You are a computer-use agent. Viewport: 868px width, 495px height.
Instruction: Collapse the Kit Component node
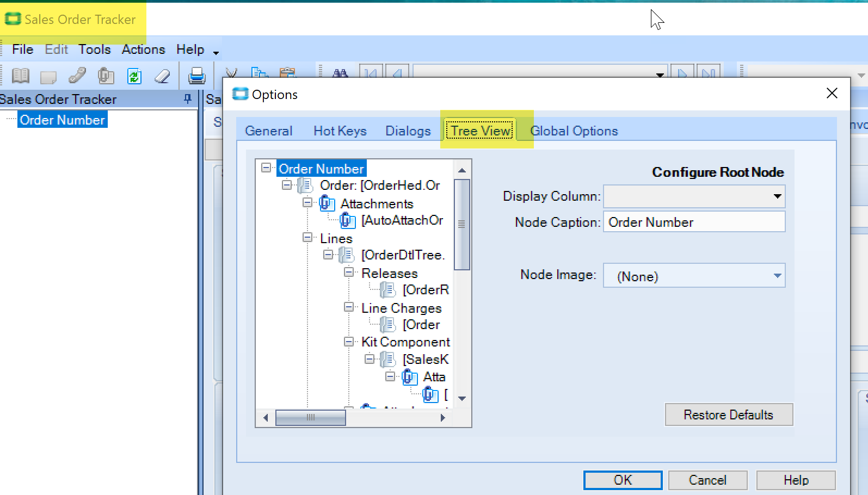tap(349, 342)
